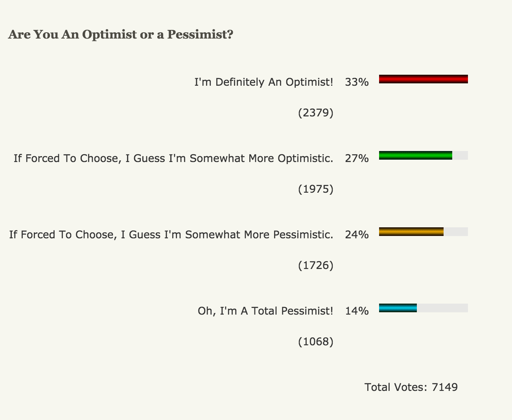Click the (1726) vote count
The height and width of the screenshot is (420, 512).
point(315,265)
